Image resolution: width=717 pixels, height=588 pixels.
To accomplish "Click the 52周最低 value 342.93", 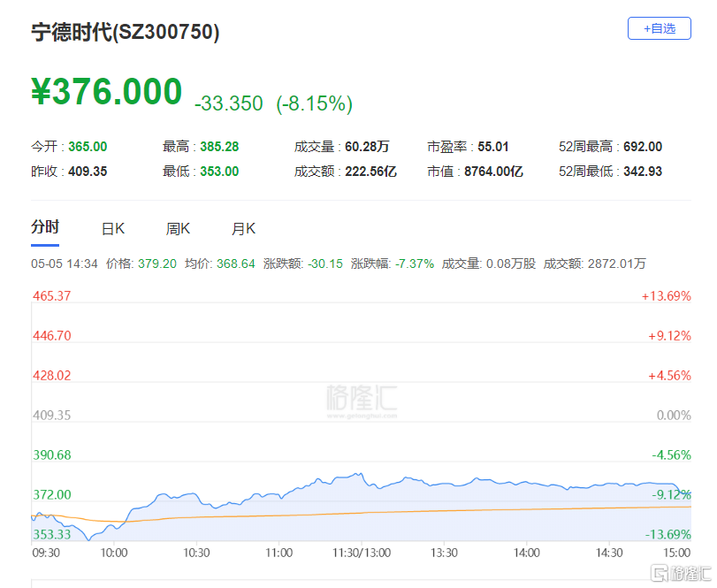I will pyautogui.click(x=643, y=172).
